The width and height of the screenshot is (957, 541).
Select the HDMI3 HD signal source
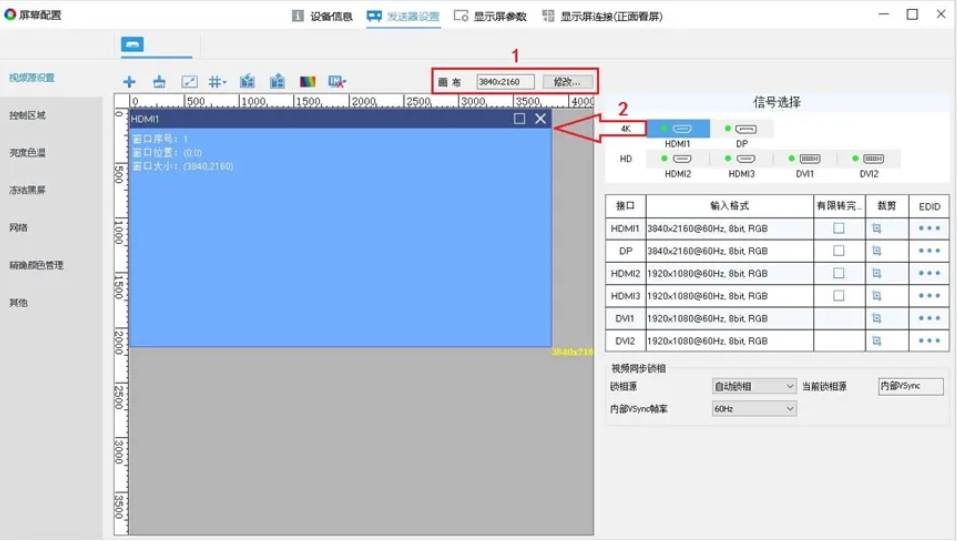(x=742, y=159)
